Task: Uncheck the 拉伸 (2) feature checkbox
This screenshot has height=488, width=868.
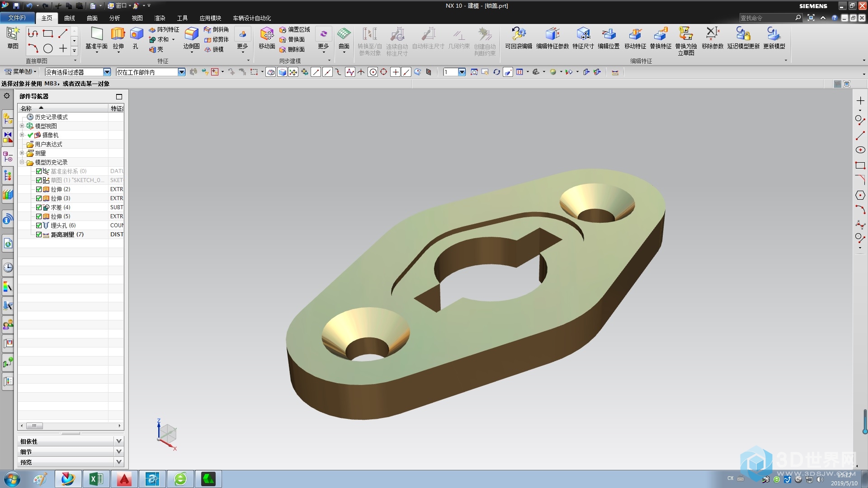Action: [x=39, y=189]
